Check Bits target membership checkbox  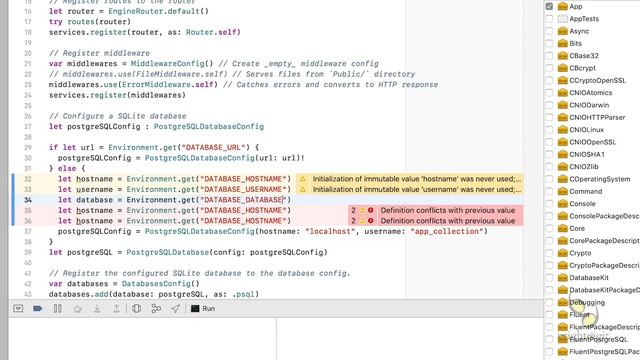click(549, 43)
